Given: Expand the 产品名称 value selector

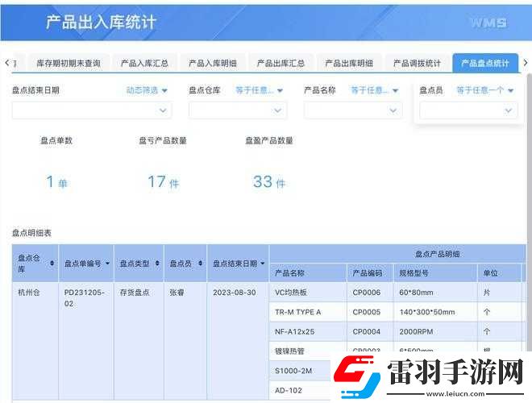Looking at the screenshot, I should (x=353, y=110).
